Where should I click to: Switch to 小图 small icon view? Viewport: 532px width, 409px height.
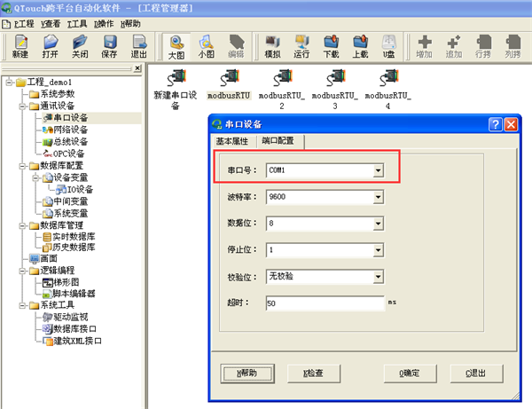(206, 46)
